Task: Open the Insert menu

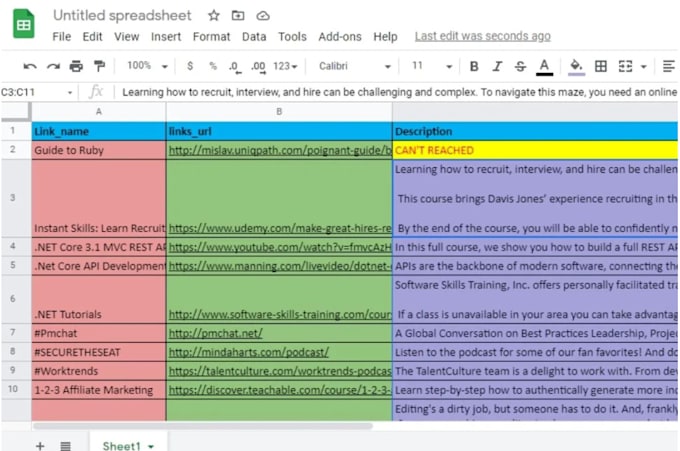Action: click(x=166, y=36)
